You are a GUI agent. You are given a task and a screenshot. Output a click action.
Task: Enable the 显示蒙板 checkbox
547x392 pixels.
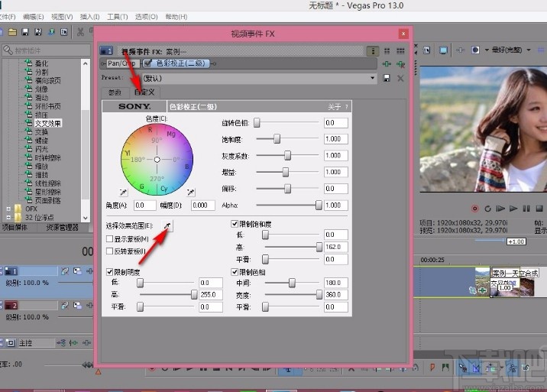pyautogui.click(x=109, y=239)
